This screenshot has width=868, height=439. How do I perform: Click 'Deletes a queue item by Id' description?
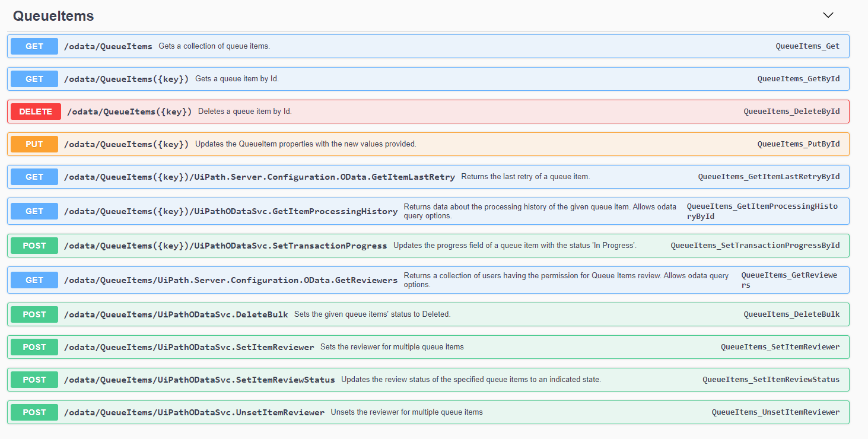pos(245,112)
